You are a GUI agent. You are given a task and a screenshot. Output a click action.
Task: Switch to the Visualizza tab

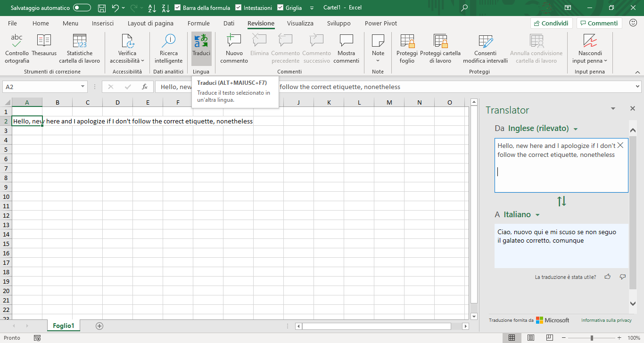300,23
